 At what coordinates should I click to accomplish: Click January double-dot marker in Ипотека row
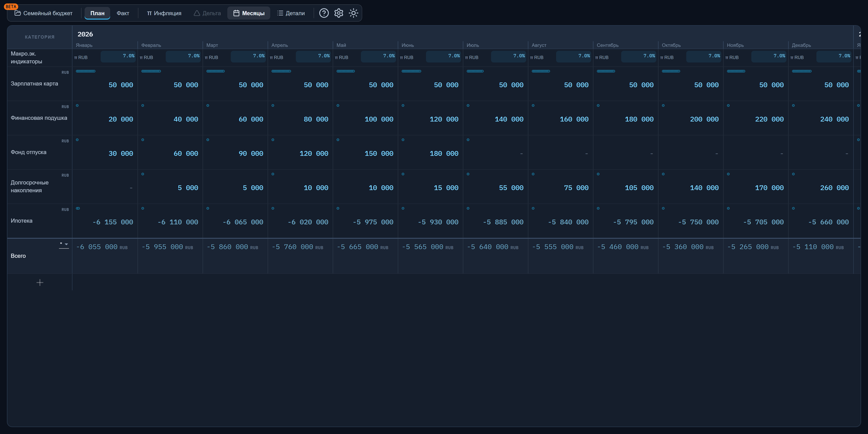pyautogui.click(x=78, y=208)
